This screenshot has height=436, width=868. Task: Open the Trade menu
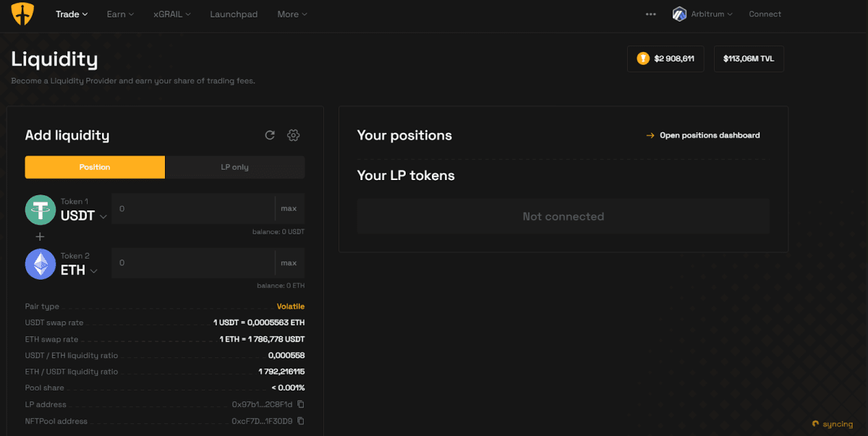(x=68, y=14)
